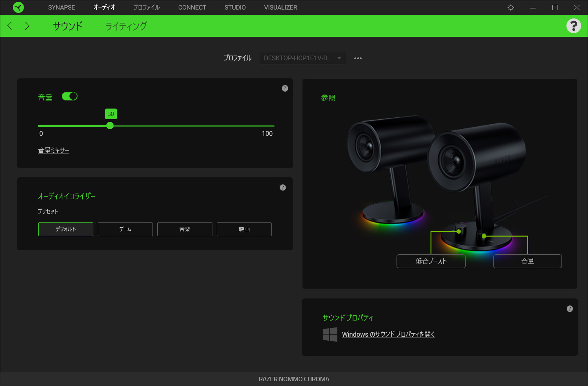
Task: Show help for the volume panel
Action: point(285,88)
